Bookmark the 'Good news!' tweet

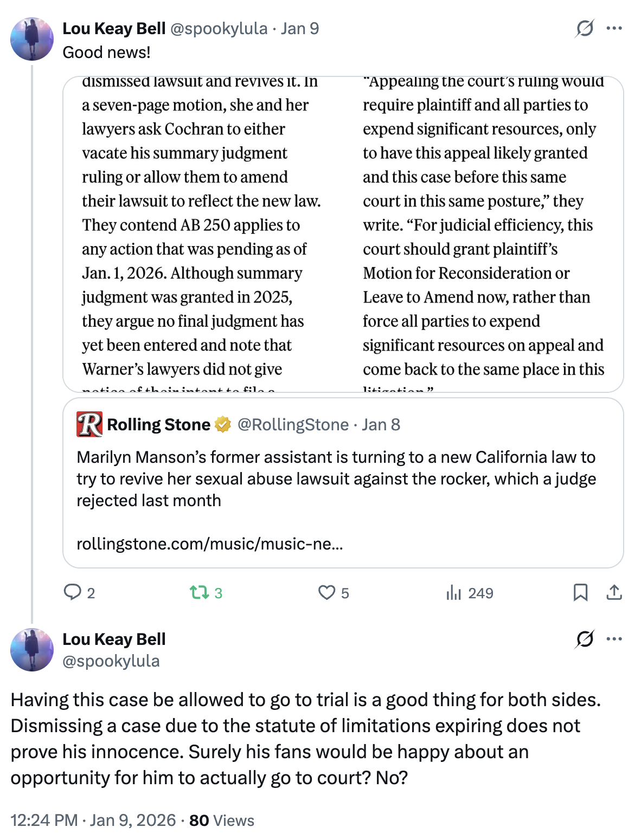(580, 592)
